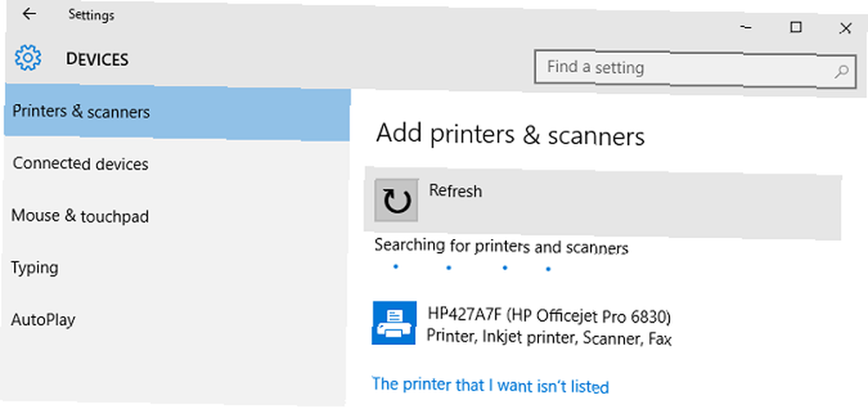Click the Find a setting field
Image resolution: width=868 pixels, height=418 pixels.
[695, 70]
